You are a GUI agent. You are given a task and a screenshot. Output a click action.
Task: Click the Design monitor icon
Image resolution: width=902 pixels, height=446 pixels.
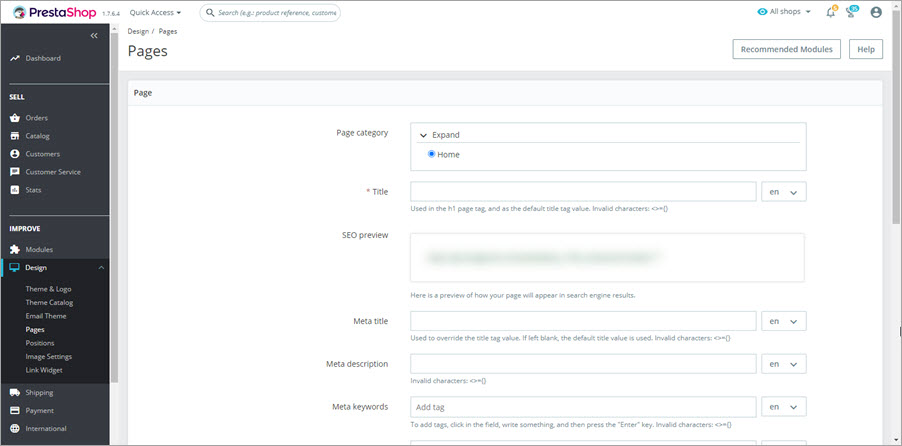[x=15, y=268]
